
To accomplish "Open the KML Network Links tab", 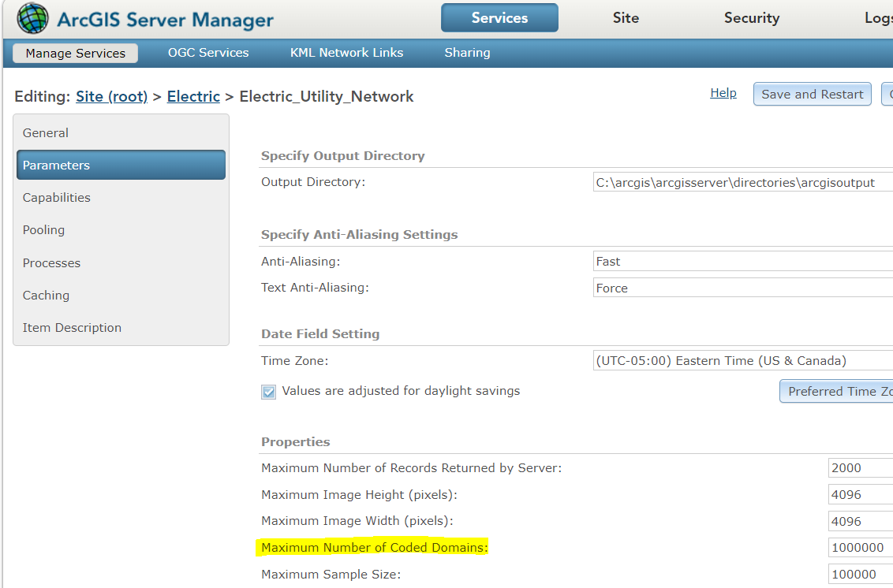I will coord(346,53).
